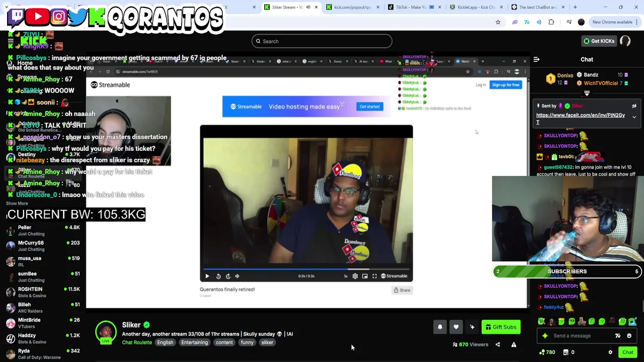This screenshot has height=362, width=644.
Task: Click the Entertaining tag
Action: click(194, 343)
